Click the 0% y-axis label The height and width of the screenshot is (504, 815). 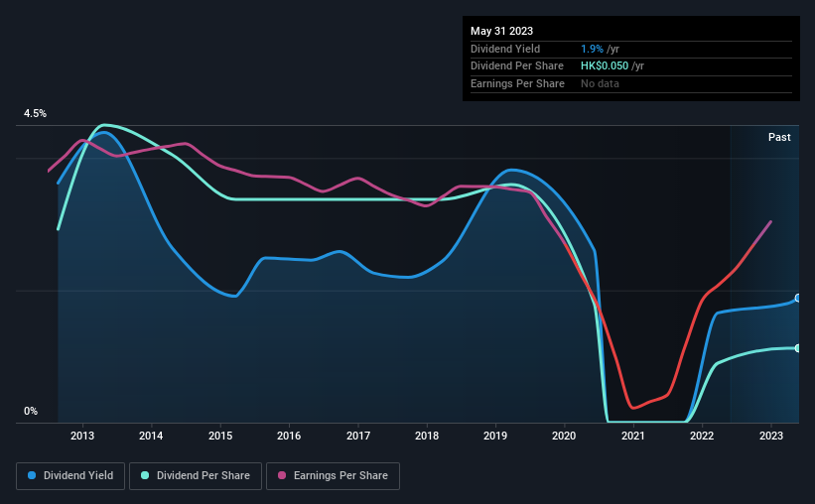click(31, 412)
